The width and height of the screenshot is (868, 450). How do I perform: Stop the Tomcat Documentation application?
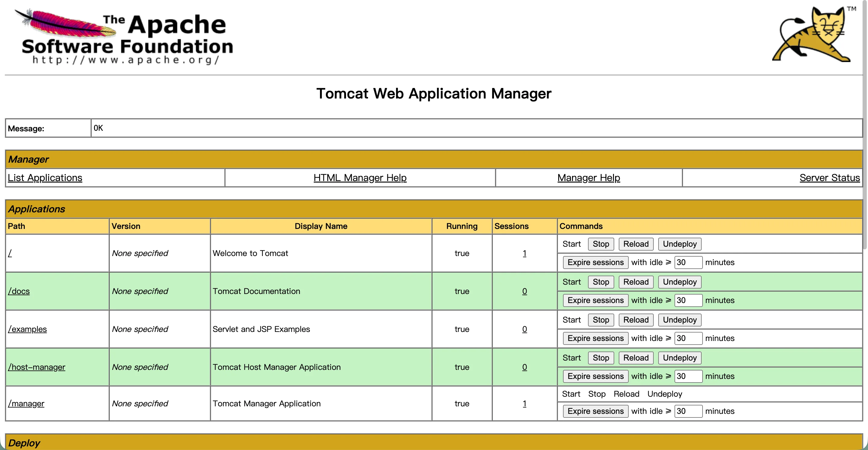601,282
